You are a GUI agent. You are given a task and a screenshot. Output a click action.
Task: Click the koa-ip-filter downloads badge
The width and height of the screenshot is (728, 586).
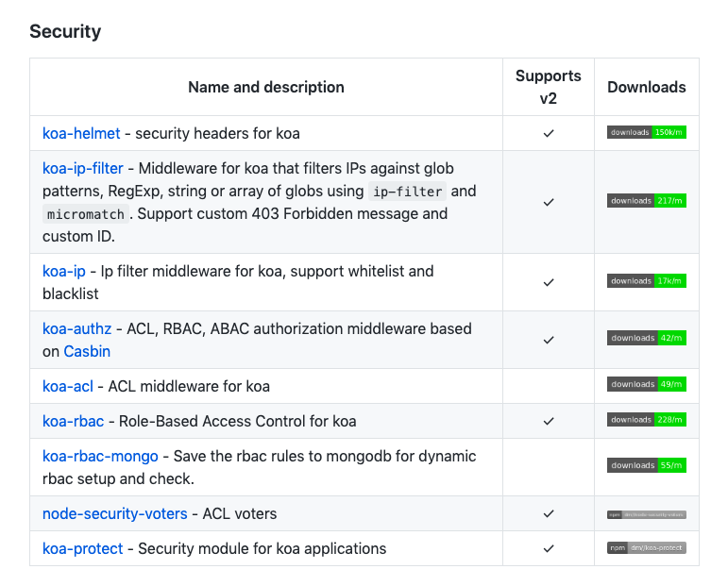pos(646,201)
